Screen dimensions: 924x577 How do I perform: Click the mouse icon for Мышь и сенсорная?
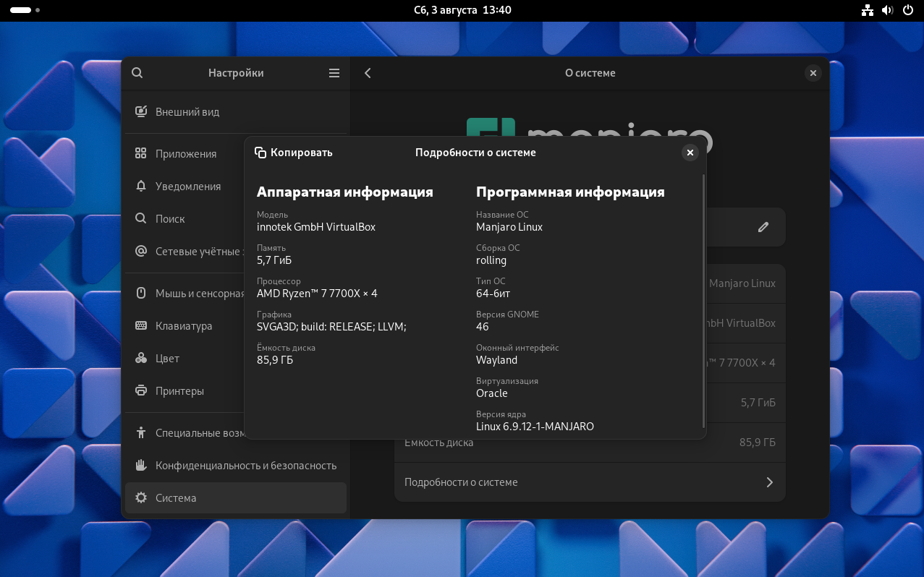click(x=141, y=293)
